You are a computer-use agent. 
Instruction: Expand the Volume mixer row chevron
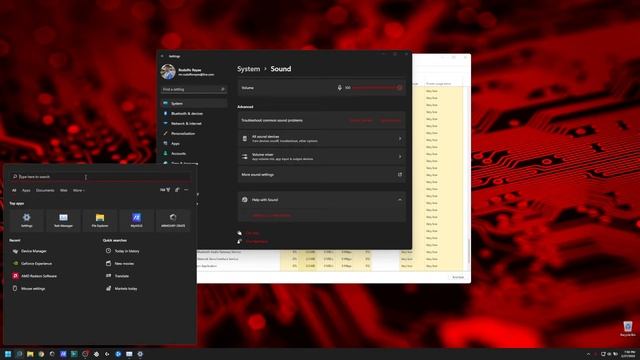400,157
